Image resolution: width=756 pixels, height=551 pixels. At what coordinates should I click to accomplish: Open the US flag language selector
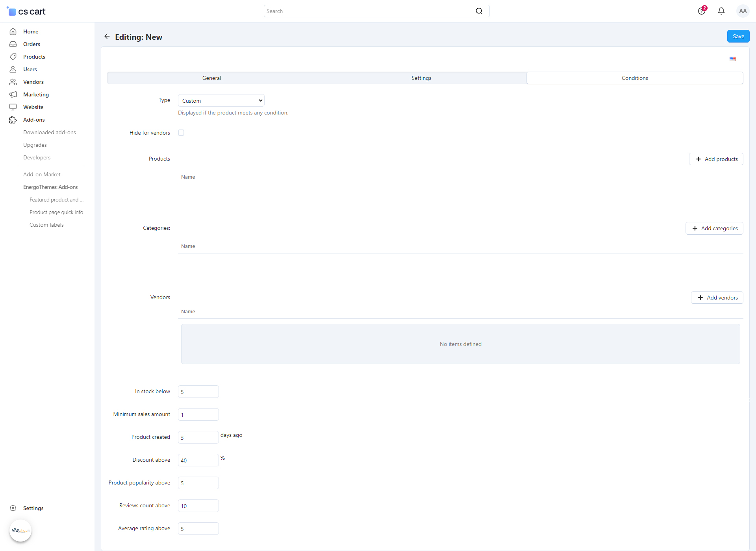[732, 59]
